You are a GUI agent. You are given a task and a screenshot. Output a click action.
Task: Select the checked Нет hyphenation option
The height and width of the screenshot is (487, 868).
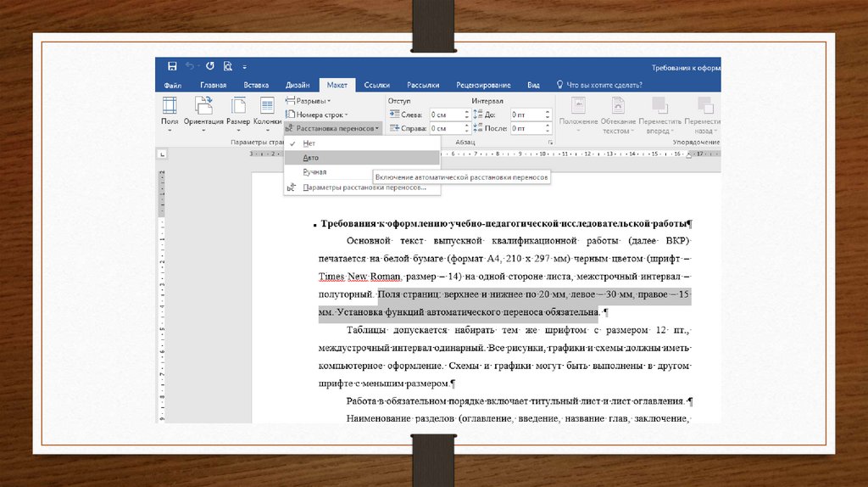309,143
